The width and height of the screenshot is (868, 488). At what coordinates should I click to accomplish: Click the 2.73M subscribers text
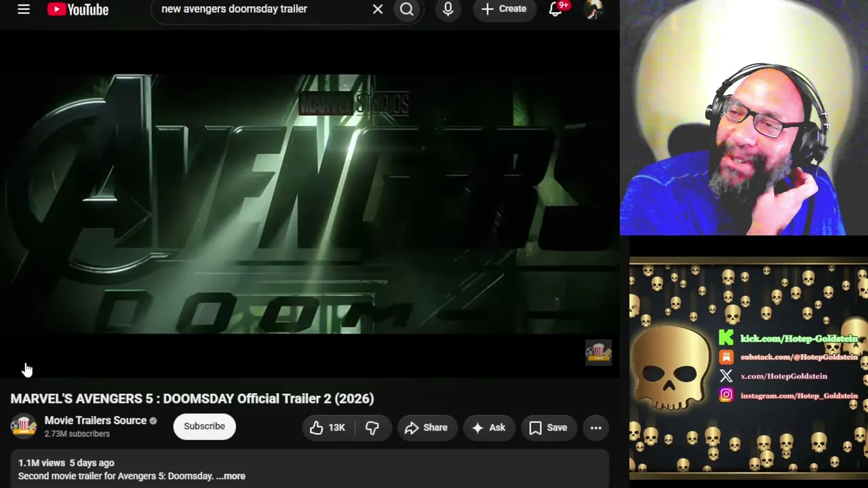coord(77,434)
